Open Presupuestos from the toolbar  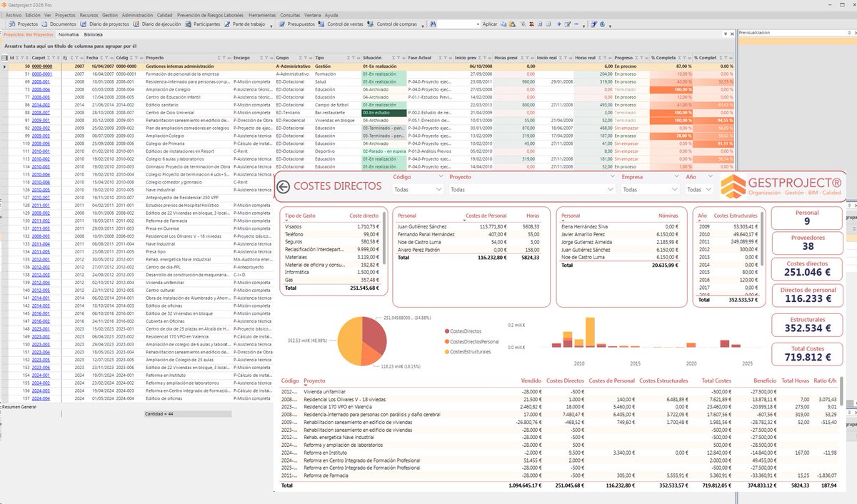pyautogui.click(x=296, y=24)
